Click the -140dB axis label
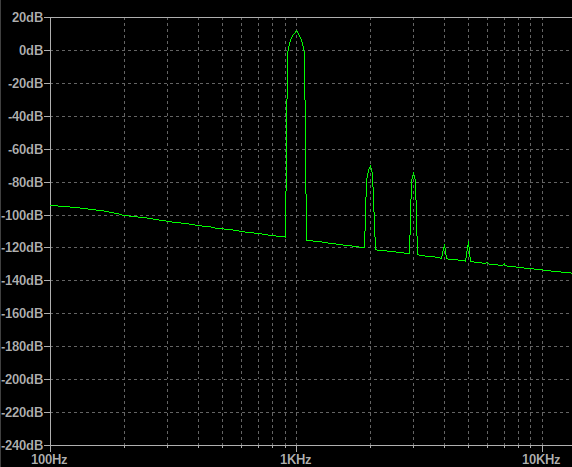The height and width of the screenshot is (467, 572). tap(22, 280)
